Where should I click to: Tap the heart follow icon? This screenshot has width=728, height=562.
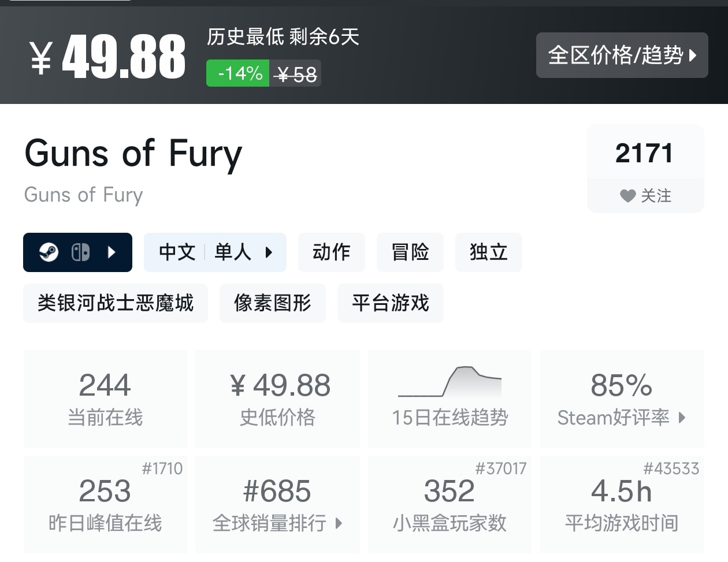(627, 196)
